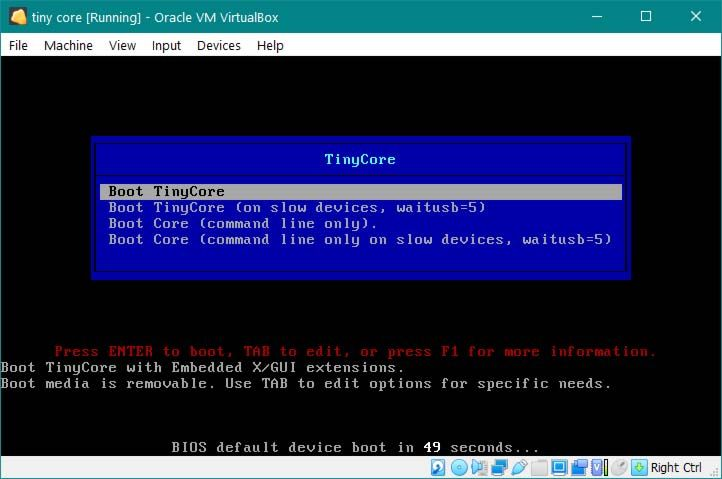Screen dimensions: 722x479
Task: Click the VirtualBox app icon in title bar
Action: coord(18,17)
